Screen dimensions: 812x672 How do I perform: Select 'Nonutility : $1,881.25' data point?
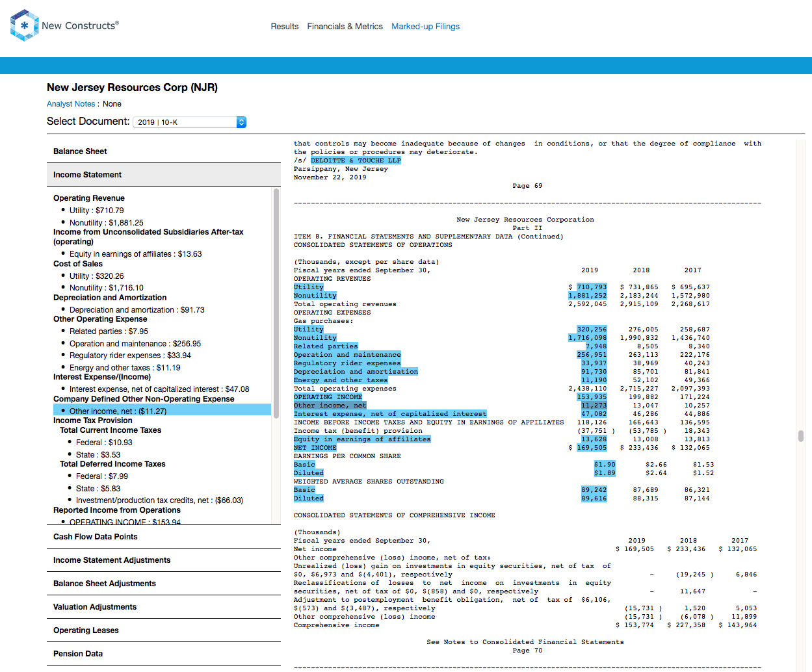tap(107, 223)
